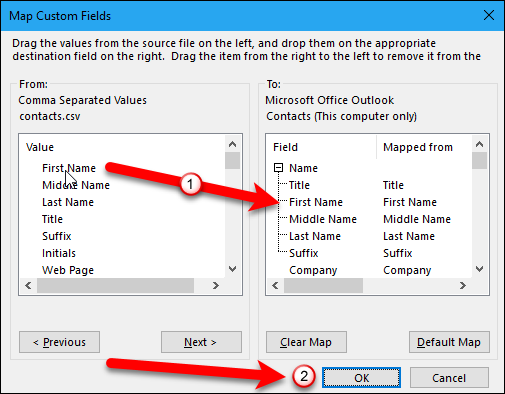Reset mappings with Default Map
Screen dimensions: 505x394
(449, 342)
